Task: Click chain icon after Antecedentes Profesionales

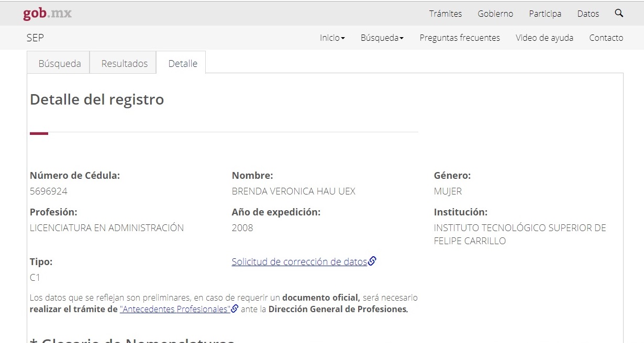Action: click(235, 309)
